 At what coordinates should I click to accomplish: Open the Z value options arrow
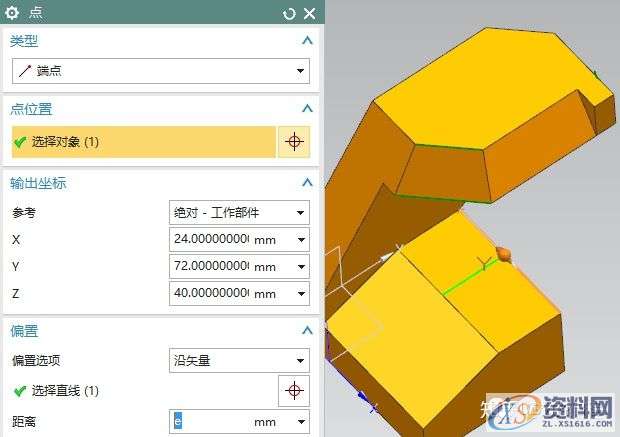(301, 293)
